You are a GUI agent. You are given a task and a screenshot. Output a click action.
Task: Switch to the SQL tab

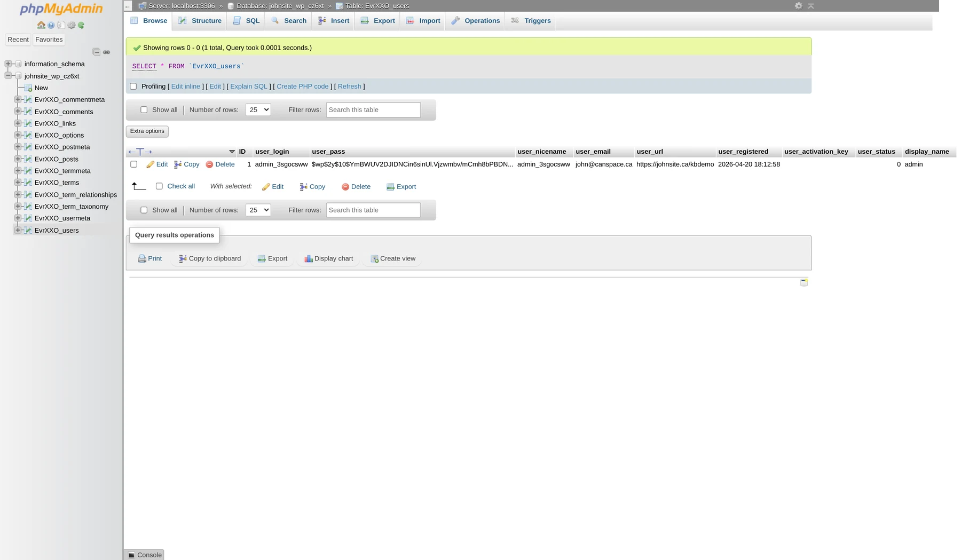[x=247, y=21]
